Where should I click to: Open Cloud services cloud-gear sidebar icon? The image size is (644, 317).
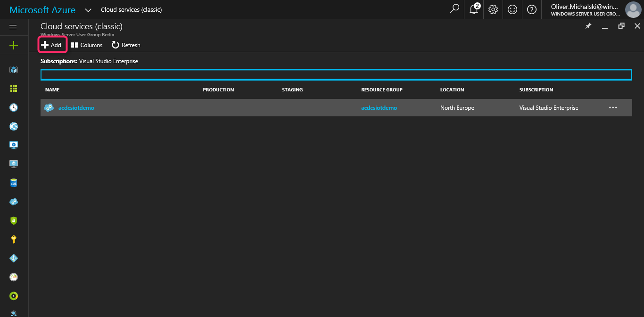coord(14,202)
